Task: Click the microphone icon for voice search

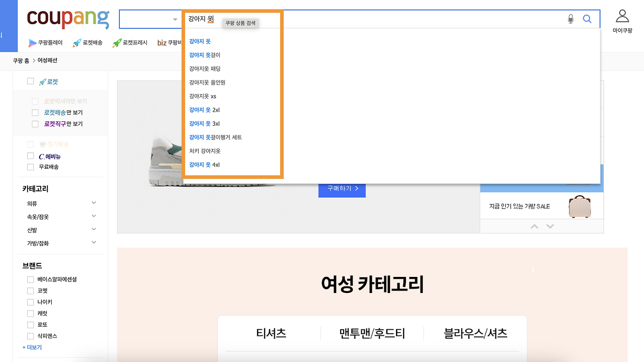Action: click(x=571, y=19)
